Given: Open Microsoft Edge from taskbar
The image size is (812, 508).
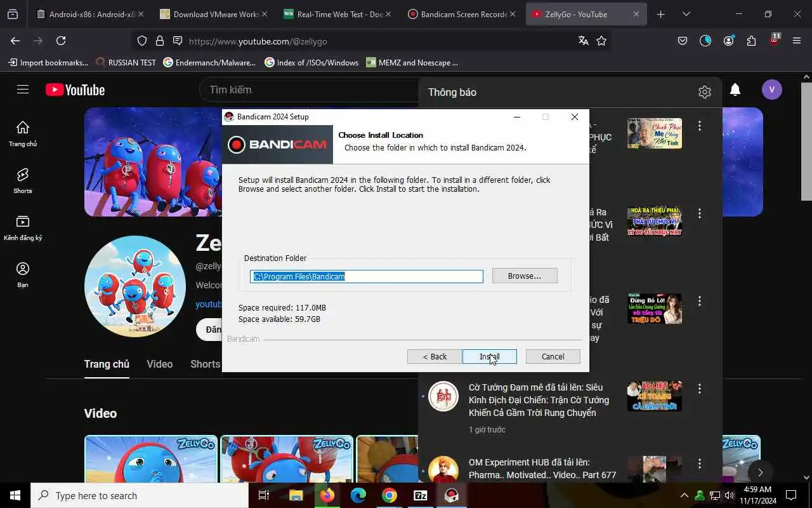Looking at the screenshot, I should 358,495.
